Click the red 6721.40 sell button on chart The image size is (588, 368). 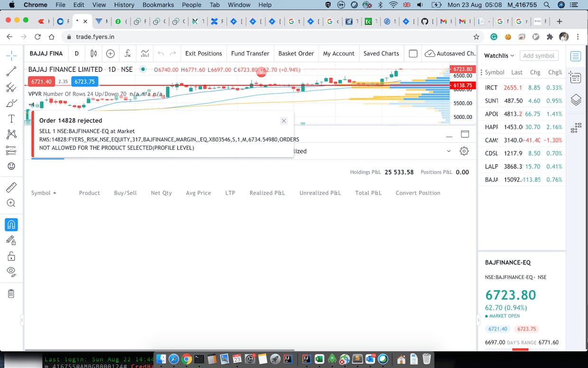pos(41,82)
